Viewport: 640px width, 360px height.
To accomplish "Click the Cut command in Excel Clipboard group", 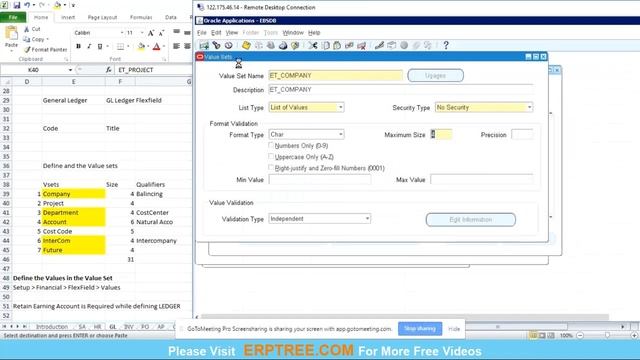I will 32,29.
